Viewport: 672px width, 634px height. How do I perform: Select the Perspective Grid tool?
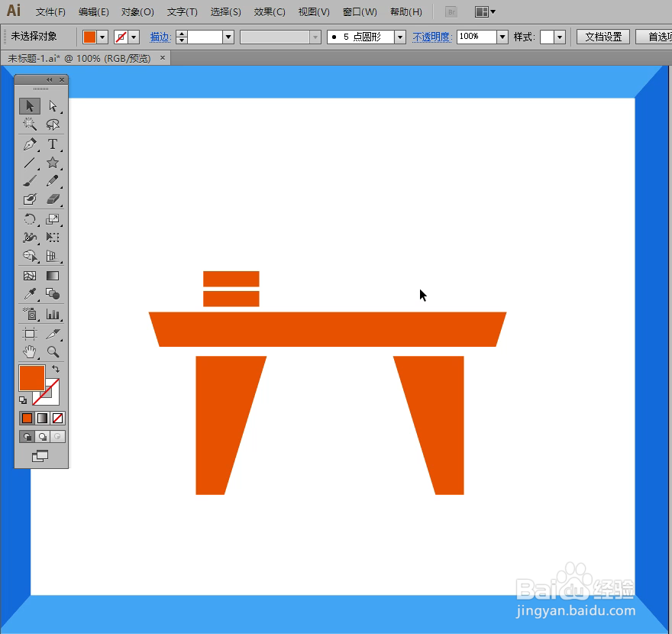[x=53, y=256]
